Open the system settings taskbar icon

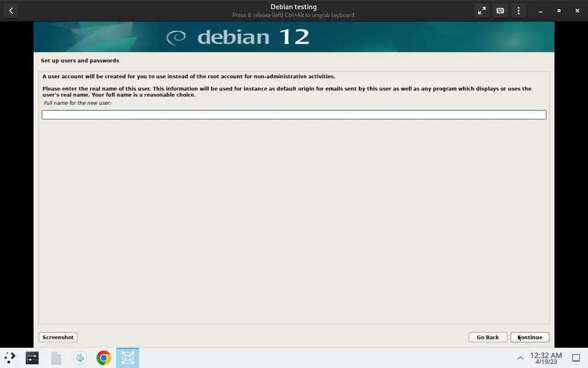tap(32, 357)
